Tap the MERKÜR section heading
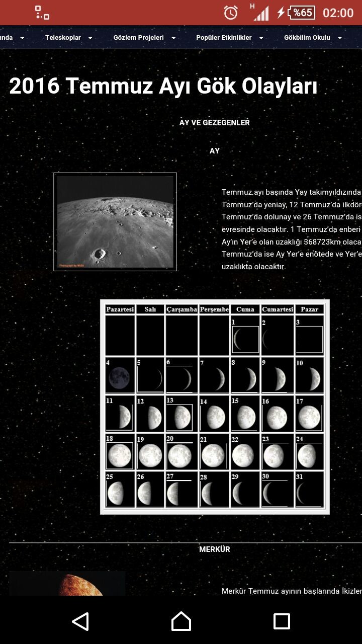The height and width of the screenshot is (644, 362). (215, 549)
